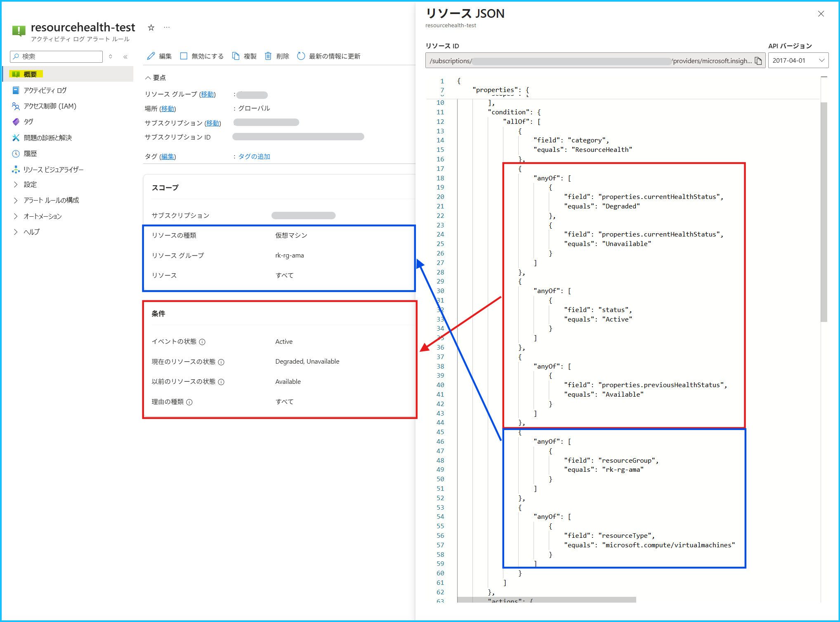Click the 編集 (edit) pencil button

click(x=159, y=56)
